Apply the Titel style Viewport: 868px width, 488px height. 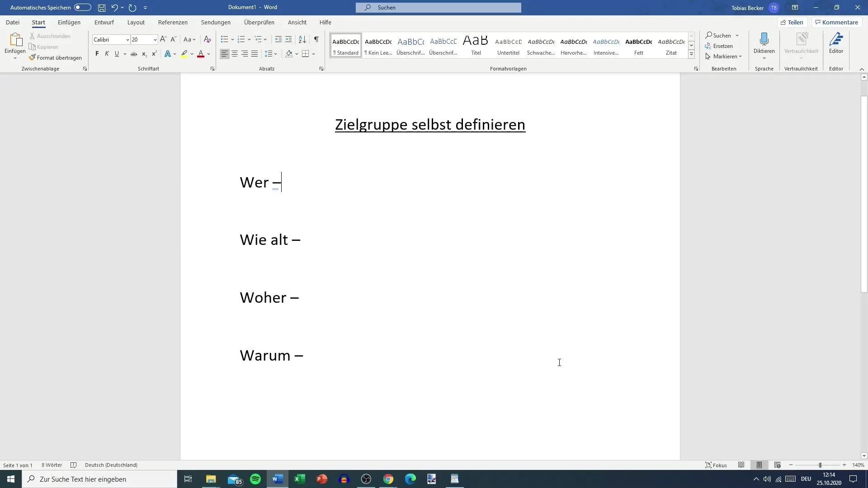tap(476, 45)
